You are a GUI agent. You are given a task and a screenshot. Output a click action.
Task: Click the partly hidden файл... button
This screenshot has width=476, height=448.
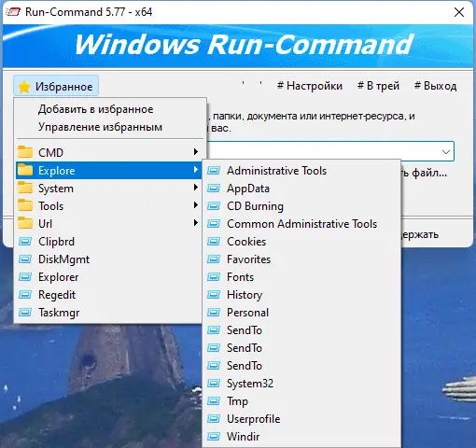pos(425,173)
